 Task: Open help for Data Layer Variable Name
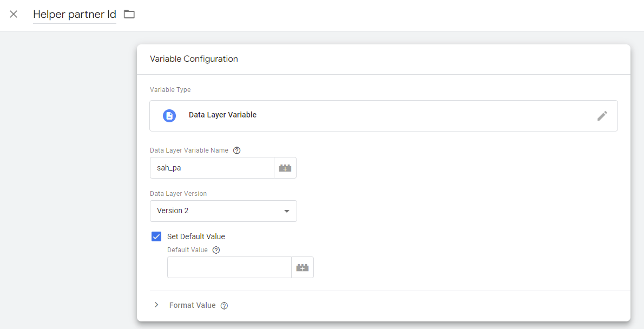tap(236, 150)
